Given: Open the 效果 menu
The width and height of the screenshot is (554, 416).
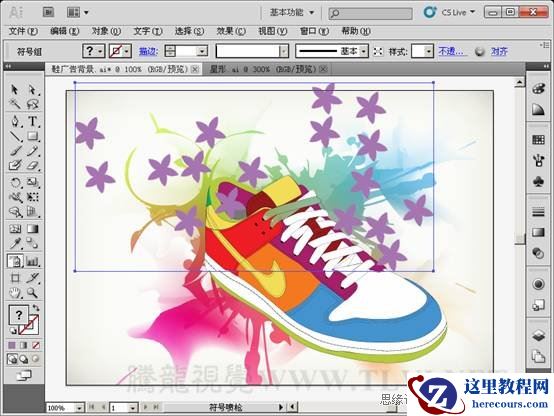Looking at the screenshot, I should pyautogui.click(x=231, y=31).
